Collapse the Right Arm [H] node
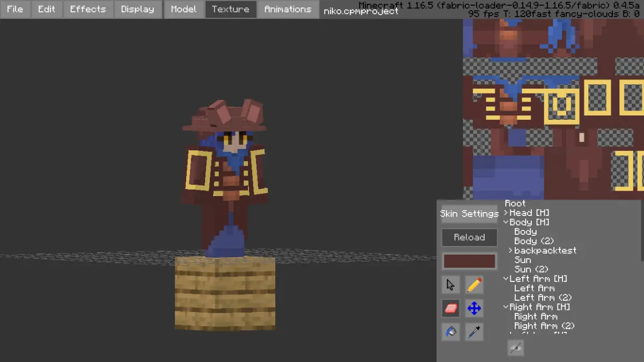The width and height of the screenshot is (644, 362). click(x=506, y=307)
